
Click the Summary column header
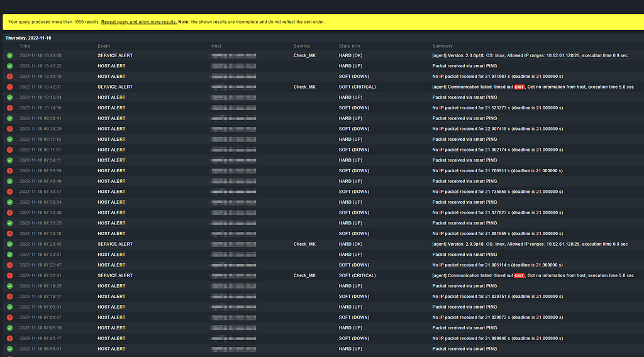coord(442,46)
